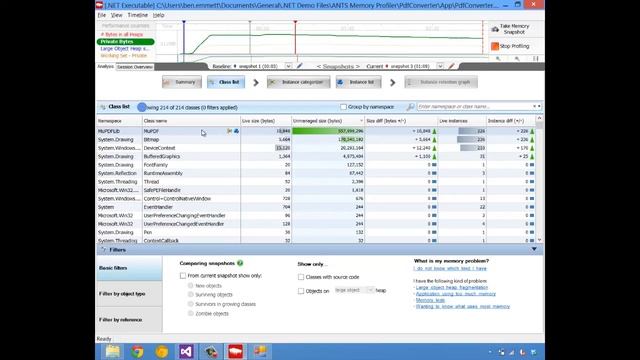Image resolution: width=640 pixels, height=360 pixels.
Task: Toggle the Objects on heap checkbox
Action: click(301, 291)
